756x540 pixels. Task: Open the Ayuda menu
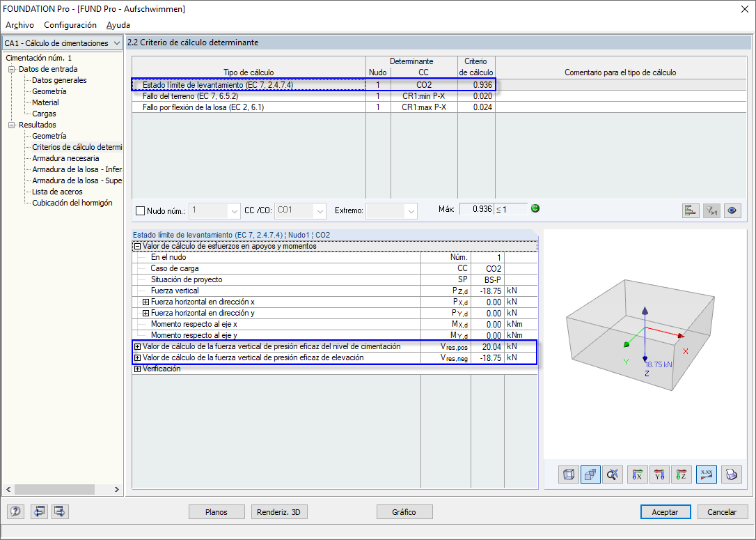tap(118, 24)
